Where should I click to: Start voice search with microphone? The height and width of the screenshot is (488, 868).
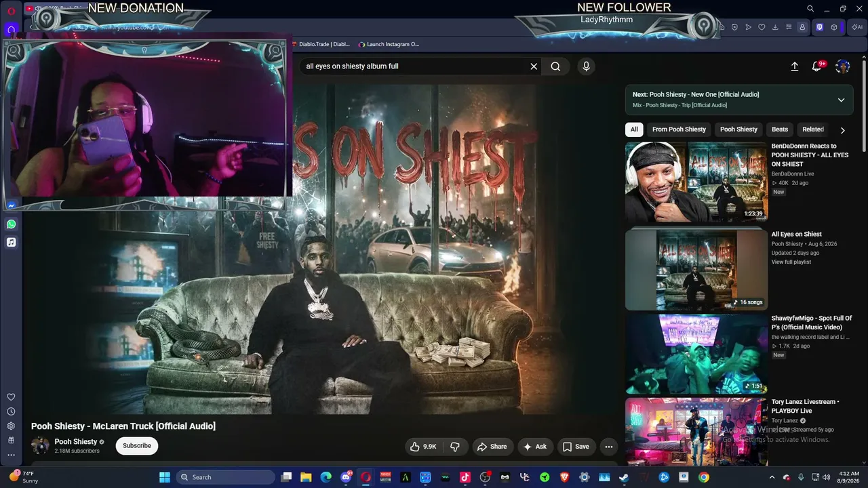click(x=586, y=66)
